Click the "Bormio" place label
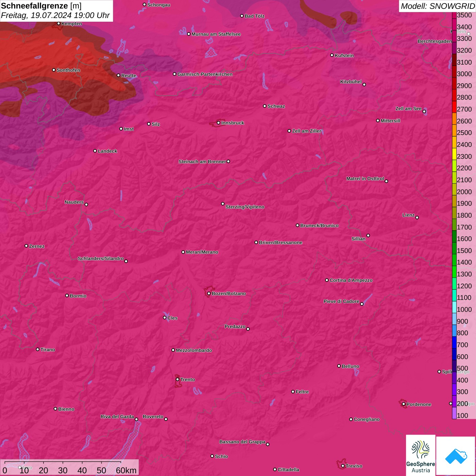This screenshot has height=476, width=476. pos(78,296)
